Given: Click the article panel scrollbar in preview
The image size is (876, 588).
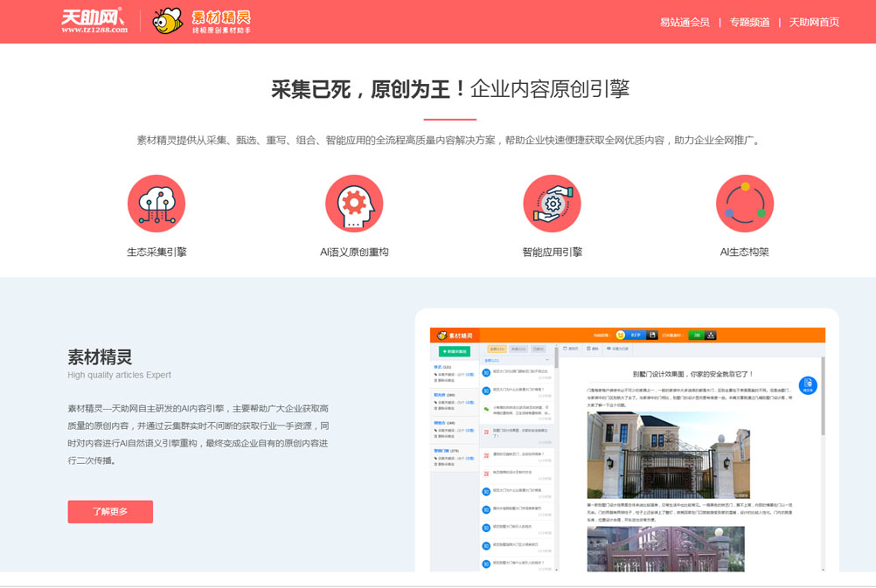Looking at the screenshot, I should [823, 397].
